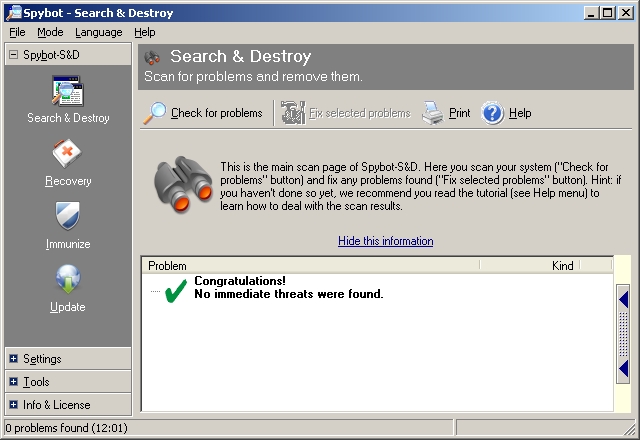640x440 pixels.
Task: Open the Search & Destroy sidebar icon
Action: (x=68, y=91)
